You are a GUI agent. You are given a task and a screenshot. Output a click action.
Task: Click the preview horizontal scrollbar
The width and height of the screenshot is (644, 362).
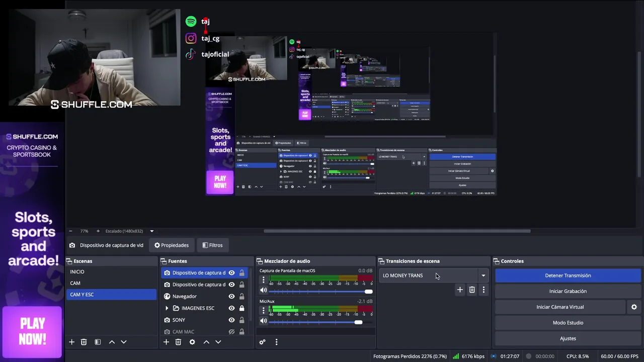397,231
